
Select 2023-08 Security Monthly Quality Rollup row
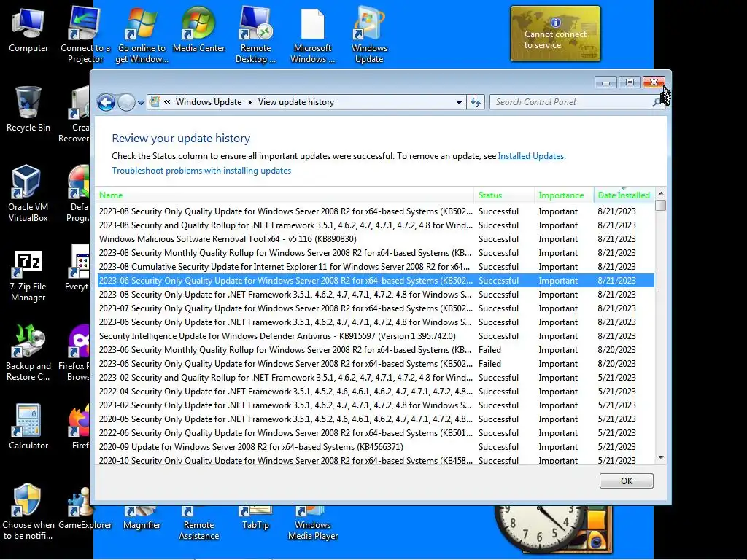pyautogui.click(x=376, y=253)
